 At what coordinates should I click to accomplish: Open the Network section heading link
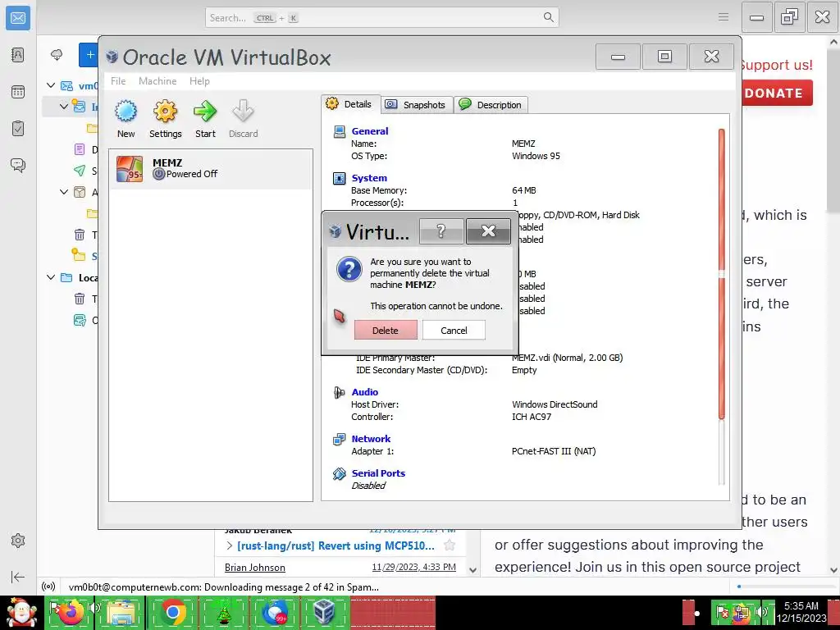pyautogui.click(x=371, y=439)
